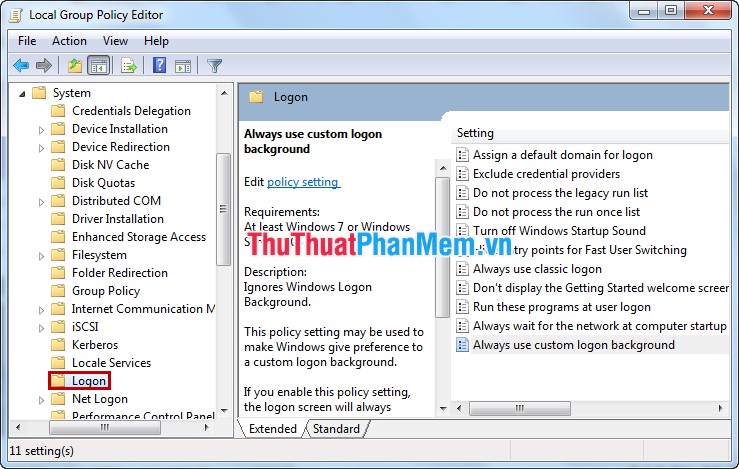Image resolution: width=739 pixels, height=469 pixels.
Task: Select Disk Quotas in the tree
Action: point(103,183)
